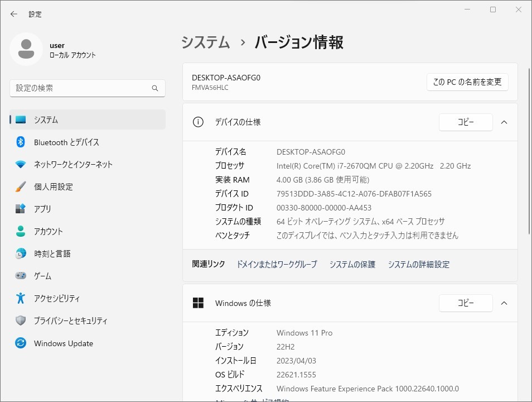The width and height of the screenshot is (532, 402).
Task: Open 時刻と言語 settings
Action: [88, 253]
